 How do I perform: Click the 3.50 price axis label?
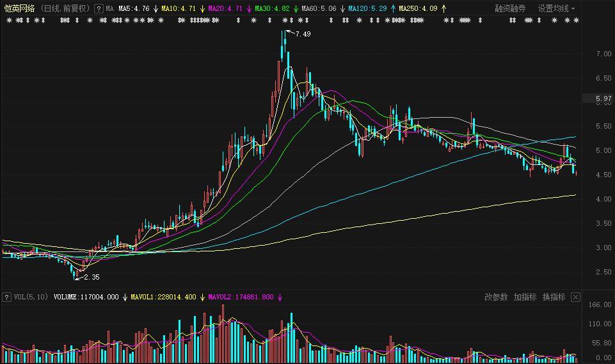coord(603,223)
